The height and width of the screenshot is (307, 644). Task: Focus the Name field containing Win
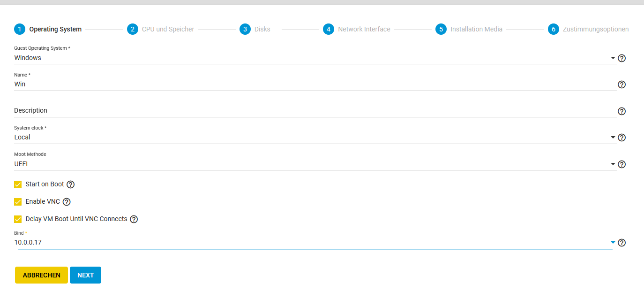click(x=315, y=84)
